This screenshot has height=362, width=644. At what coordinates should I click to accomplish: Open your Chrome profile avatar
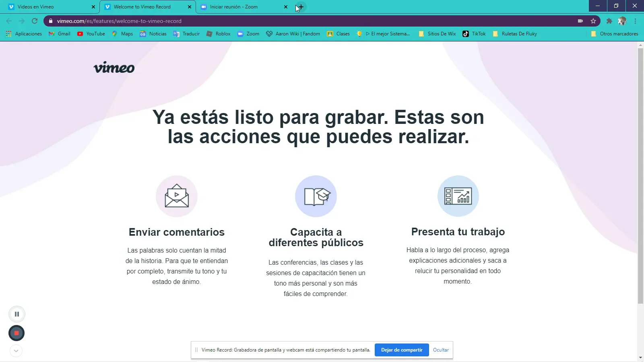click(x=623, y=21)
